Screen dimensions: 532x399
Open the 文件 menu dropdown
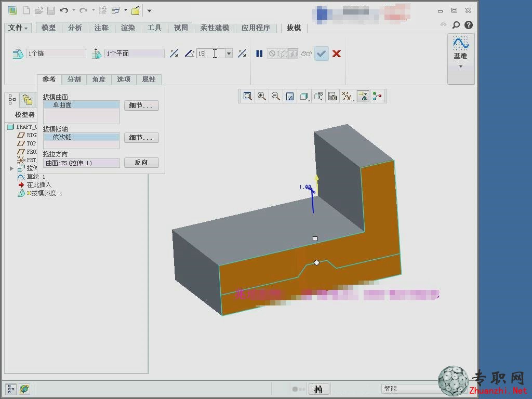(18, 28)
